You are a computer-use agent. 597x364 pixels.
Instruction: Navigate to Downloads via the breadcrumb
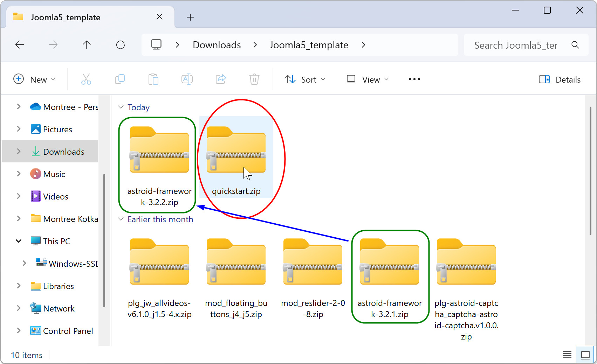pyautogui.click(x=216, y=45)
